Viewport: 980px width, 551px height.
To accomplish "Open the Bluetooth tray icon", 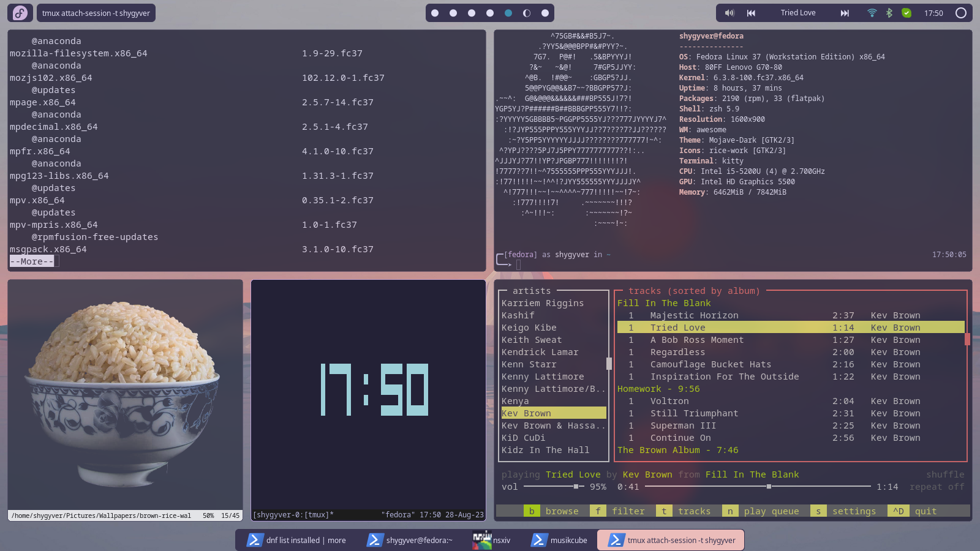I will pyautogui.click(x=889, y=13).
